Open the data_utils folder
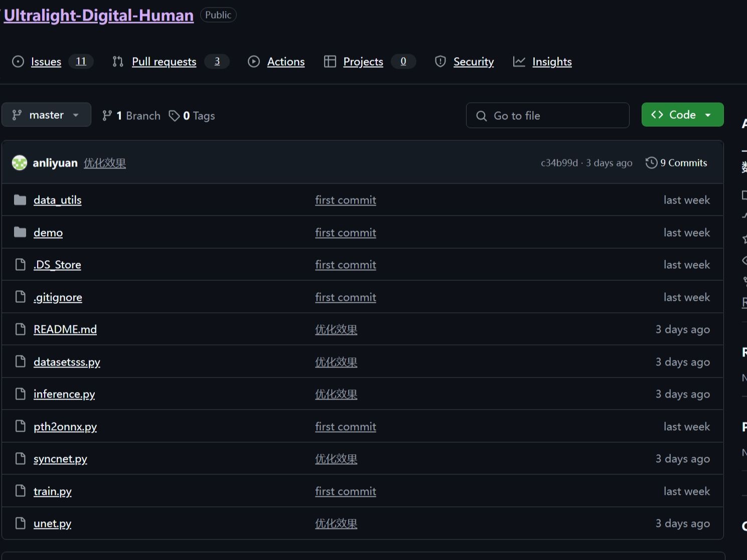The width and height of the screenshot is (747, 560). [x=58, y=200]
